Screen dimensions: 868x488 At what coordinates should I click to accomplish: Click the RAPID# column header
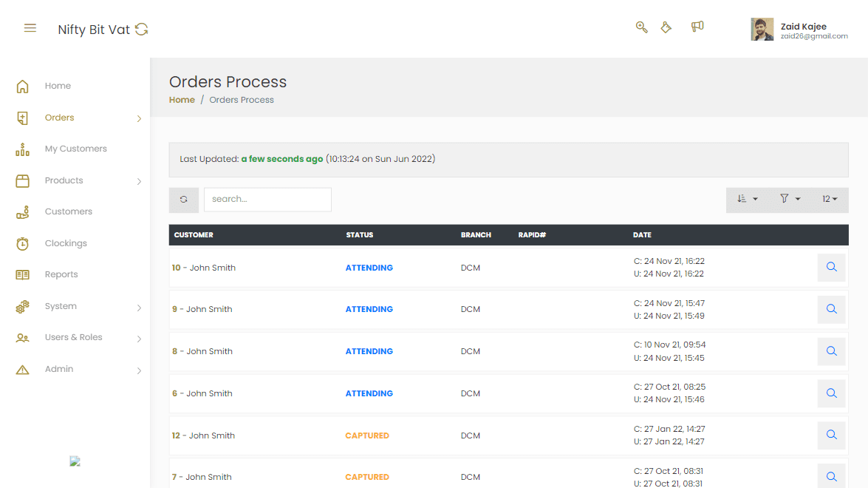point(532,235)
